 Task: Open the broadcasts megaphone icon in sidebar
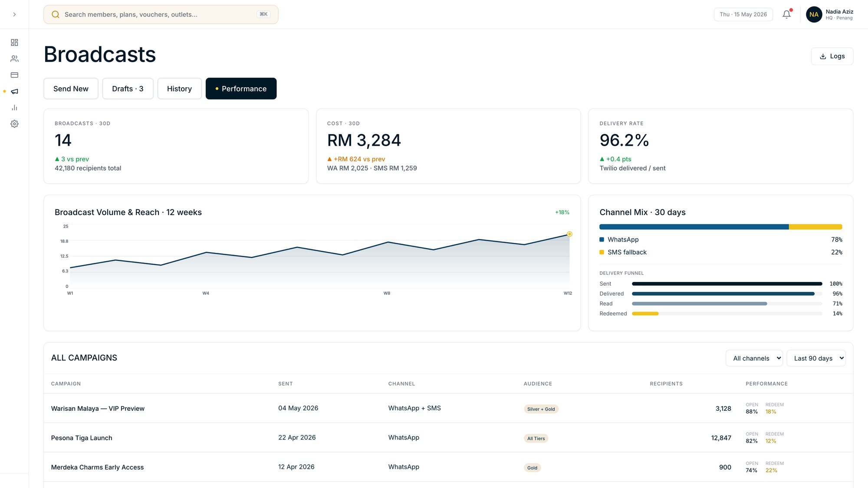[x=14, y=91]
